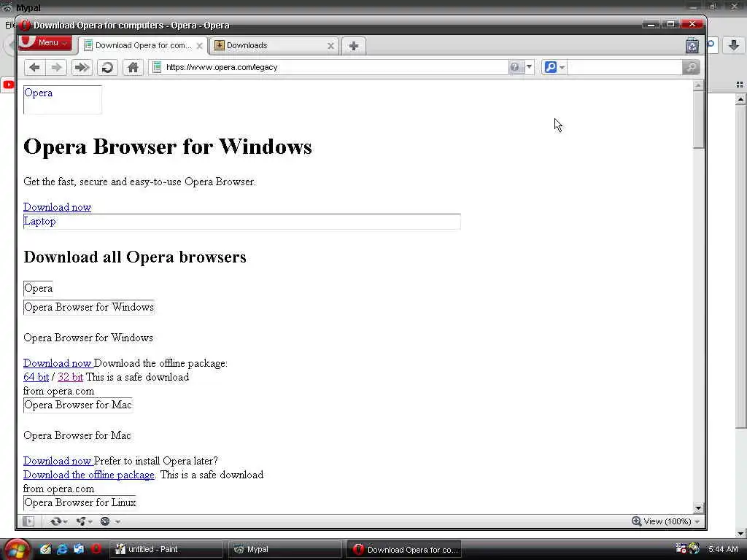Screen dimensions: 747x560
Task: Open the Opera Unite status bar icon
Action: coord(84,521)
